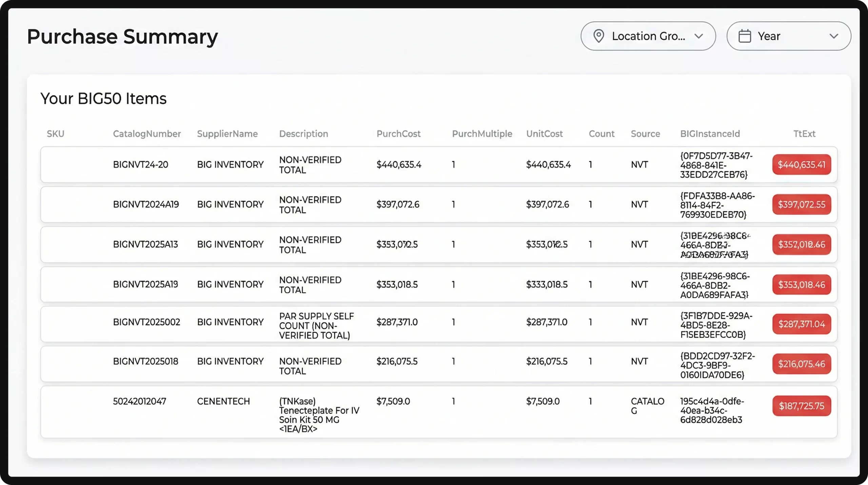This screenshot has height=485, width=868.
Task: Click the UnitCost column header
Action: click(x=544, y=134)
